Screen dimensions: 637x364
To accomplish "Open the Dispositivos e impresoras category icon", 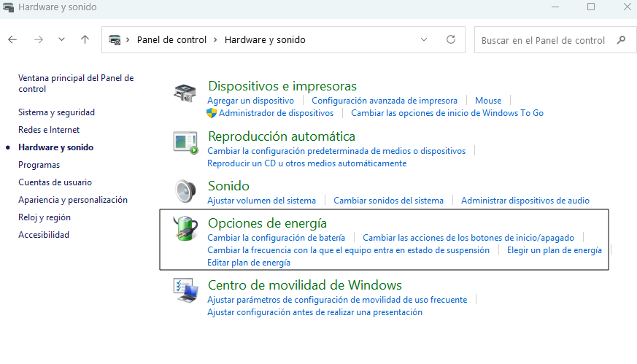I will [185, 93].
